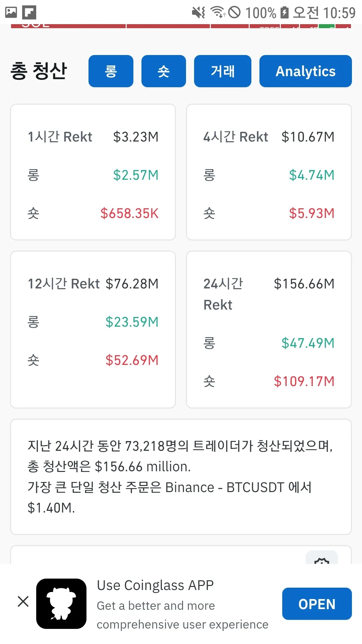Tap the 24-hour liquidation summary text

[x=181, y=477]
